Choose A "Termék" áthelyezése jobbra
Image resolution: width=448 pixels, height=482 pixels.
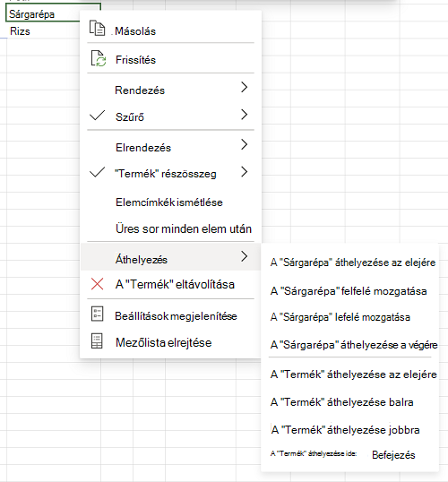345,430
